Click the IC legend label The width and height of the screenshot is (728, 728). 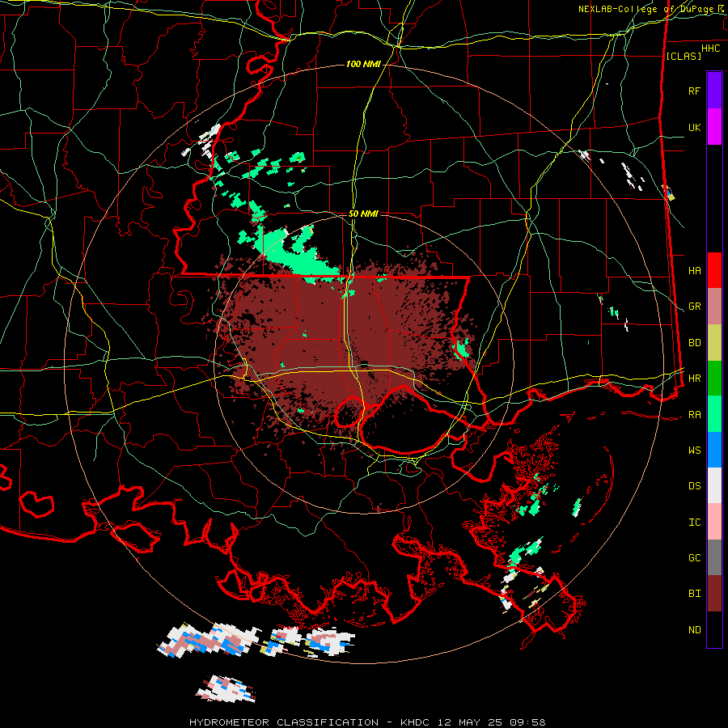pos(694,522)
